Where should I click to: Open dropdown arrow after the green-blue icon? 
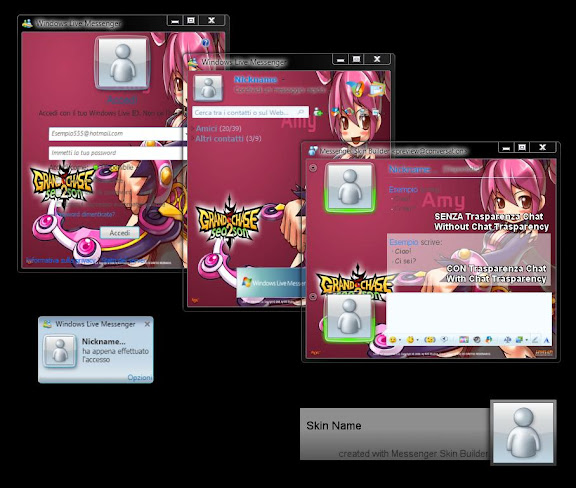[x=527, y=340]
